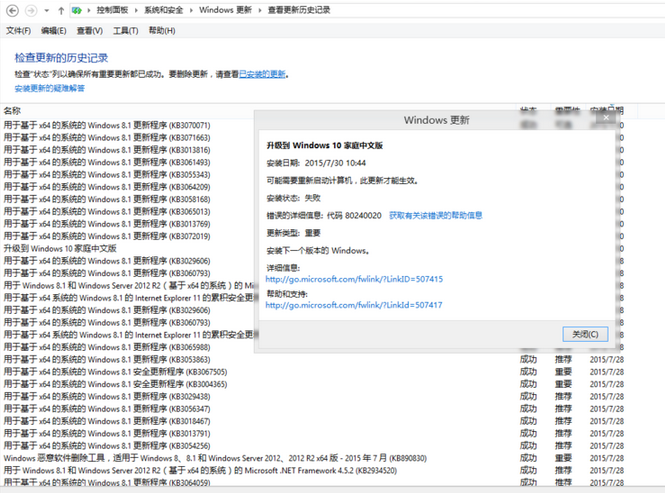Select 系统和安全 in the breadcrumb path
This screenshot has height=493, width=665.
coord(163,10)
